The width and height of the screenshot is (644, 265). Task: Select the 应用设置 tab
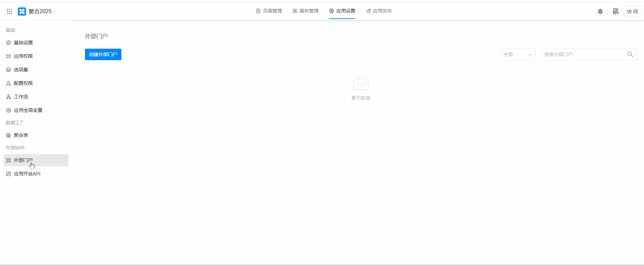pos(342,11)
